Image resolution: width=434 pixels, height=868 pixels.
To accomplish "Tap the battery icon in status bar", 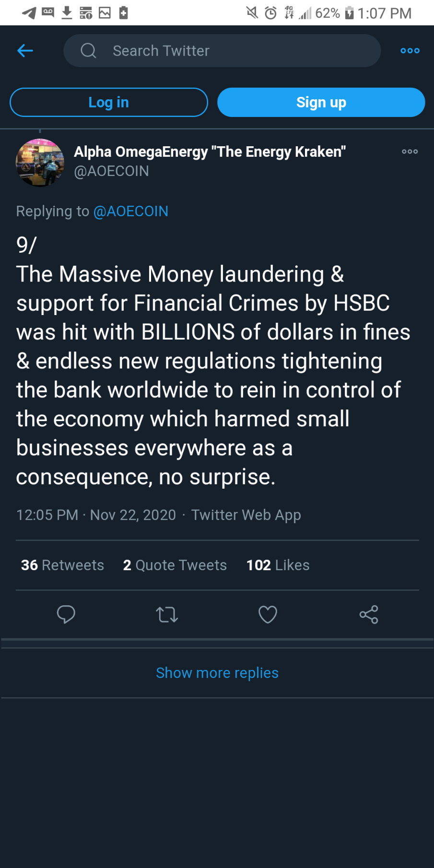I will coord(350,12).
